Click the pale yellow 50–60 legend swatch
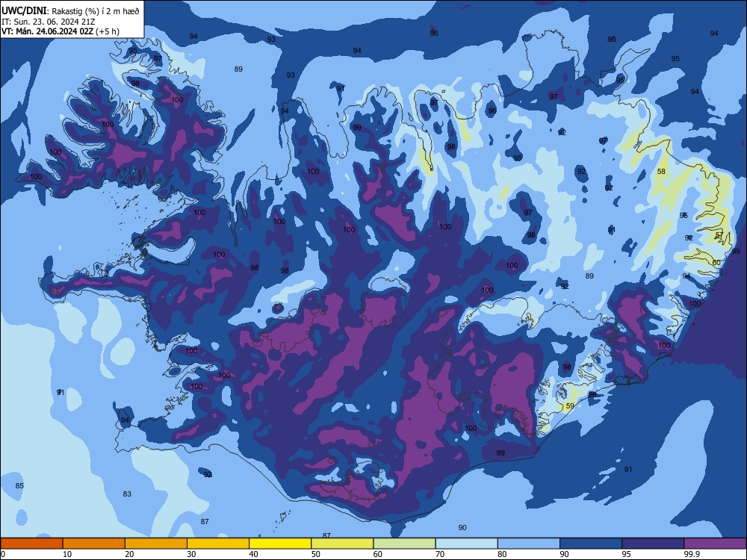The height and width of the screenshot is (560, 747). point(343,544)
